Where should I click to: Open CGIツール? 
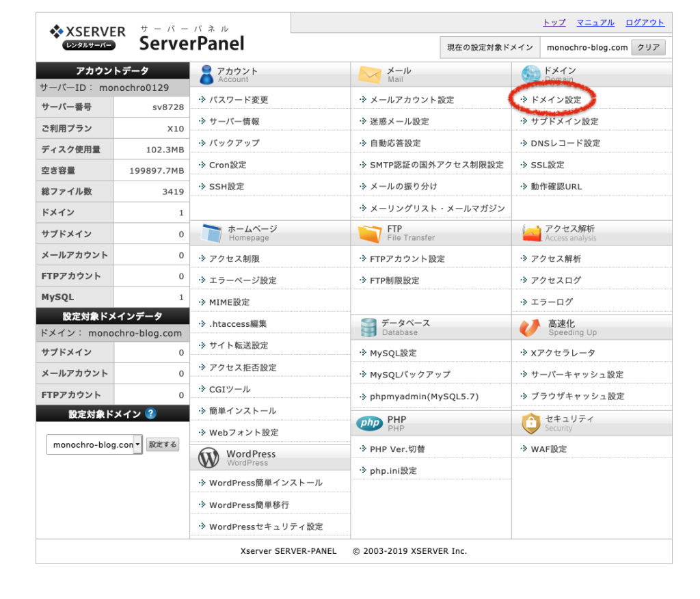(x=230, y=390)
